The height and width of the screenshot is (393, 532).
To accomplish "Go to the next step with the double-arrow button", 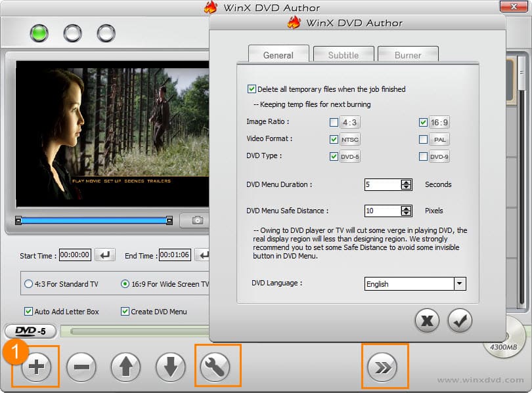I will pyautogui.click(x=382, y=367).
